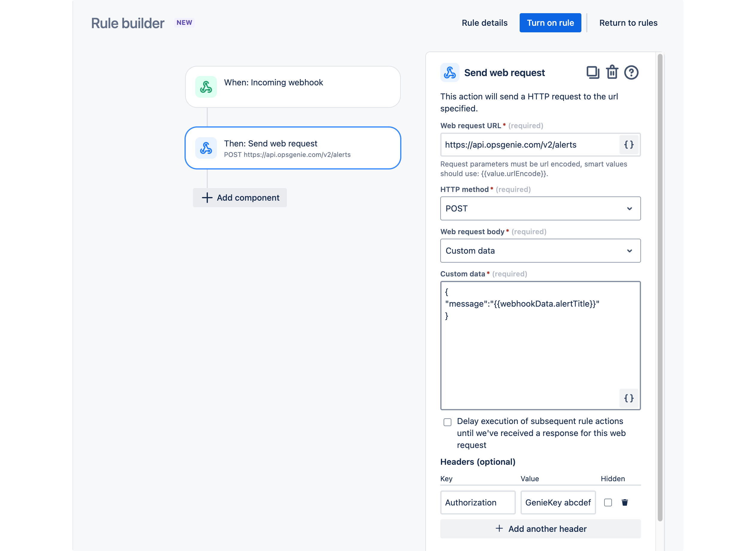The width and height of the screenshot is (756, 551).
Task: Enable delay execution of subsequent rule actions
Action: point(447,422)
